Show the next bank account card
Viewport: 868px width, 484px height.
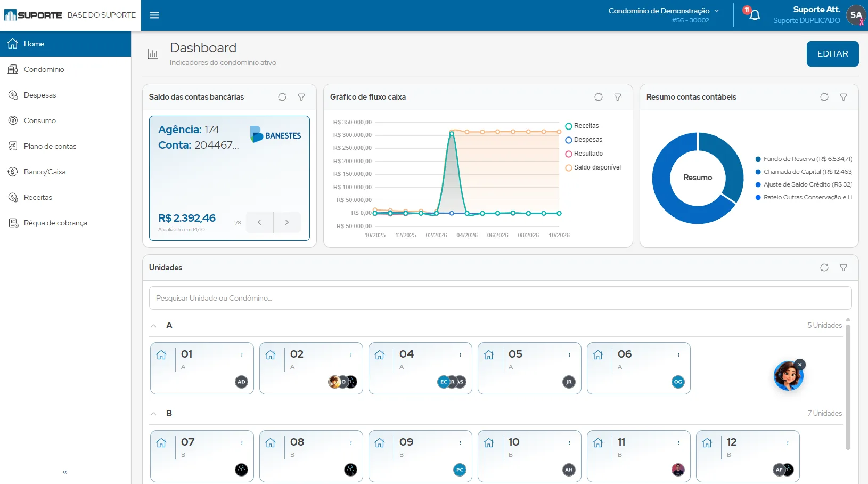tap(287, 222)
